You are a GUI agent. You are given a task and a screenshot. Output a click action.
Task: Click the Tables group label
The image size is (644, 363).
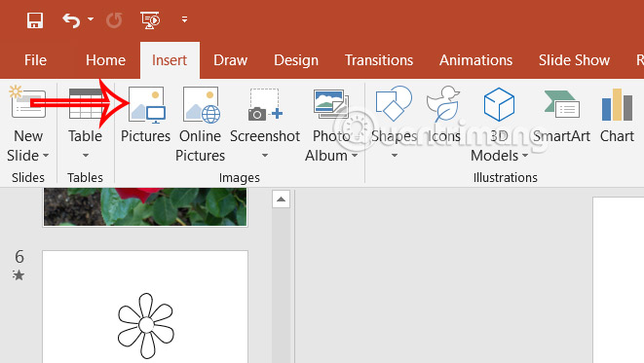(85, 177)
